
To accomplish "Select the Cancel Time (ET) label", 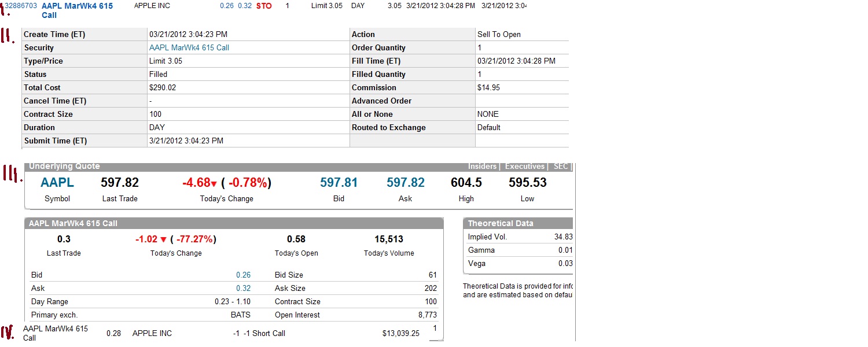I will pyautogui.click(x=55, y=101).
